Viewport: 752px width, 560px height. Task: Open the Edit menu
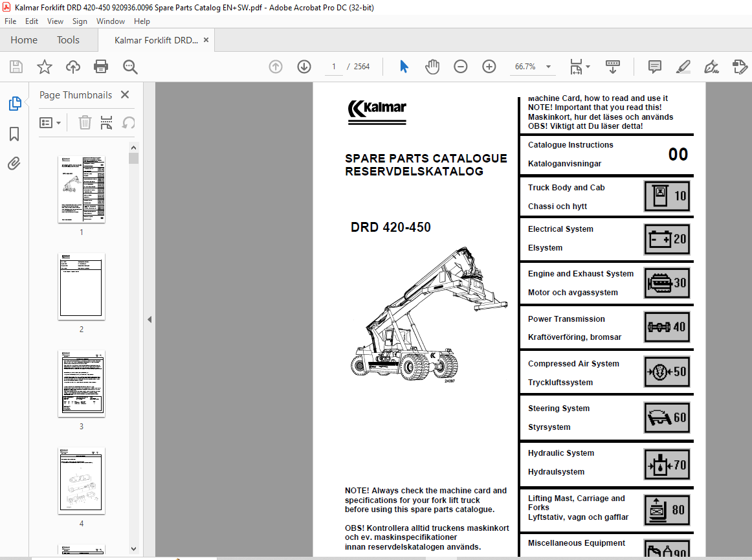pos(32,21)
